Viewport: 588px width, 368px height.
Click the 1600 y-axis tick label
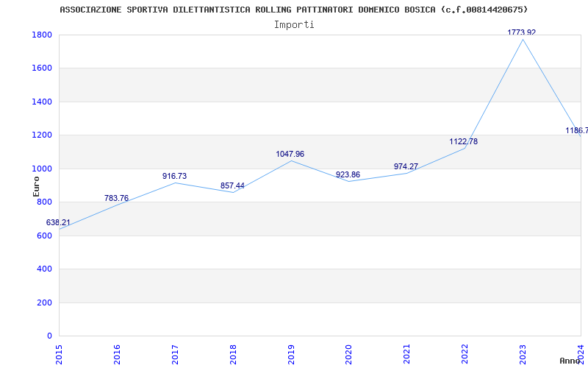point(42,68)
